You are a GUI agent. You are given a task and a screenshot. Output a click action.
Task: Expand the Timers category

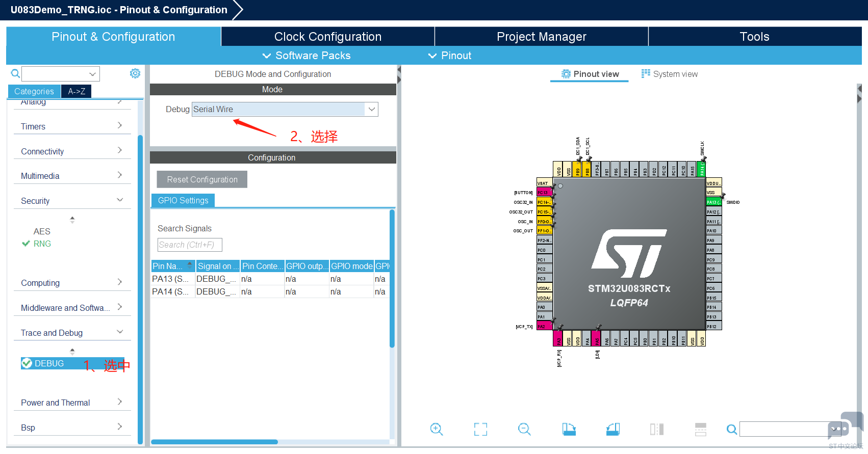pos(72,126)
